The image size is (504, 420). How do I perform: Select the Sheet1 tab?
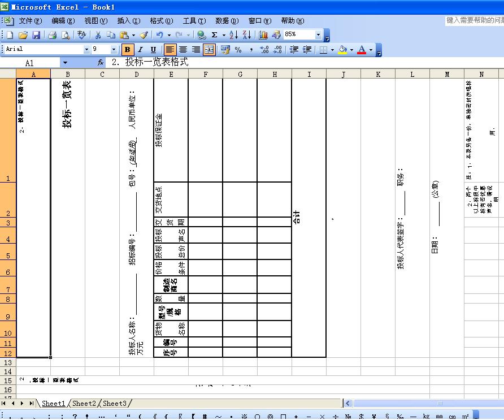[53, 403]
